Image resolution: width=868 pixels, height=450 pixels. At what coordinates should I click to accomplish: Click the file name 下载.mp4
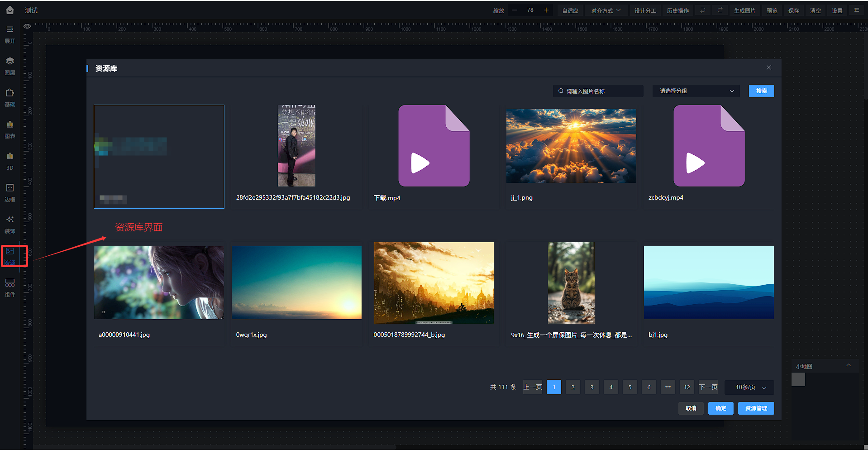(x=387, y=198)
